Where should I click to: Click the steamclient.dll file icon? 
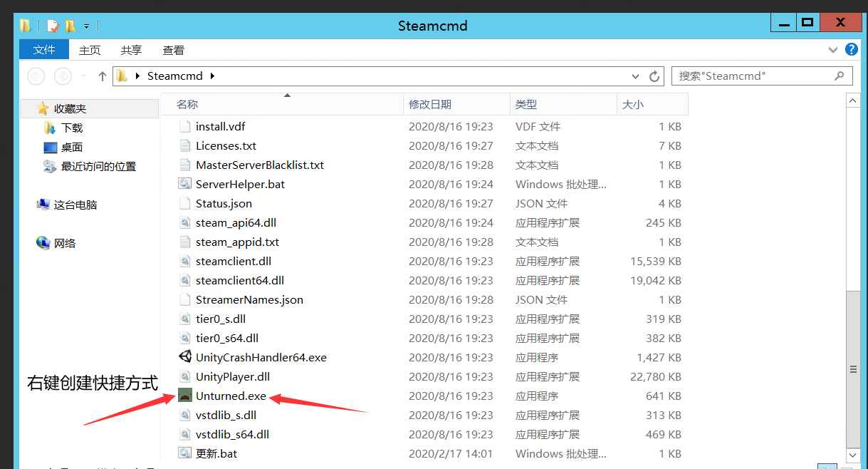(185, 262)
